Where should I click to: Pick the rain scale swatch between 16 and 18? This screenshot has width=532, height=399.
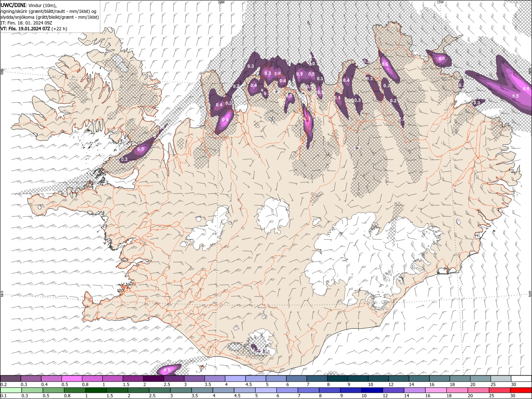436,390
